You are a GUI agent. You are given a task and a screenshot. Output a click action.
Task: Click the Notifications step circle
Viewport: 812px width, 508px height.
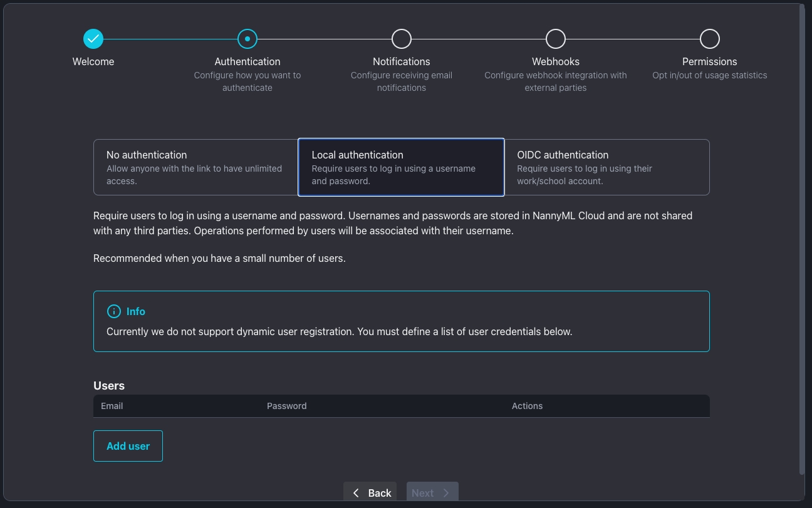tap(402, 39)
